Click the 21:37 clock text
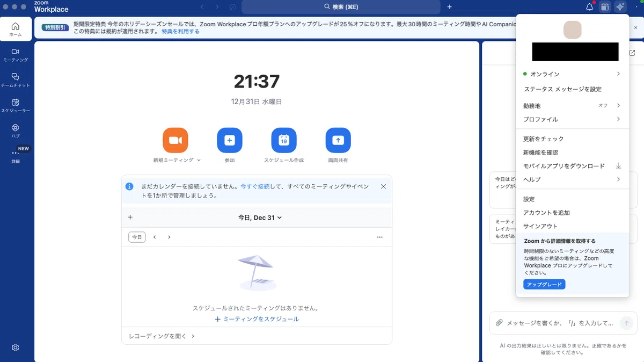The width and height of the screenshot is (644, 362). pyautogui.click(x=257, y=82)
